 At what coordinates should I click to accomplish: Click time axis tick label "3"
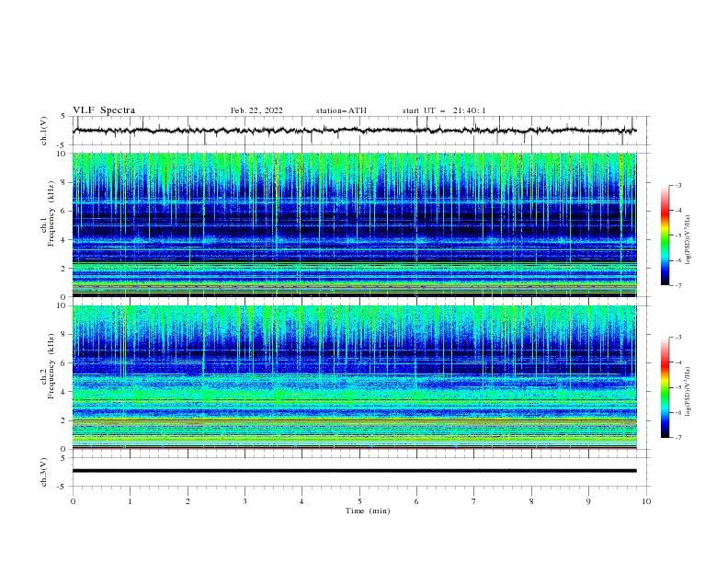(245, 501)
